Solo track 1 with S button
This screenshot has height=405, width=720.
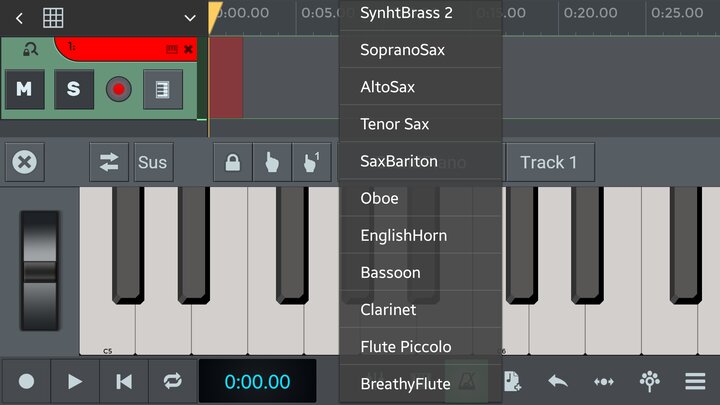pos(73,89)
